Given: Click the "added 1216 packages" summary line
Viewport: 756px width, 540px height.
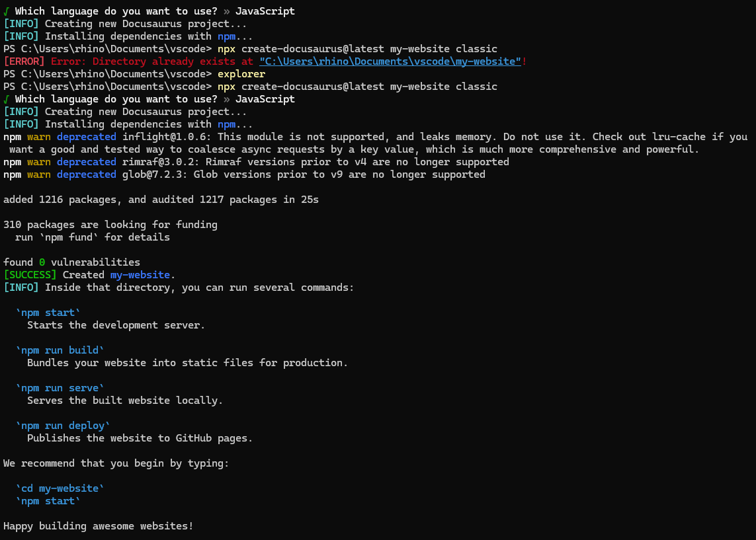Looking at the screenshot, I should (161, 200).
